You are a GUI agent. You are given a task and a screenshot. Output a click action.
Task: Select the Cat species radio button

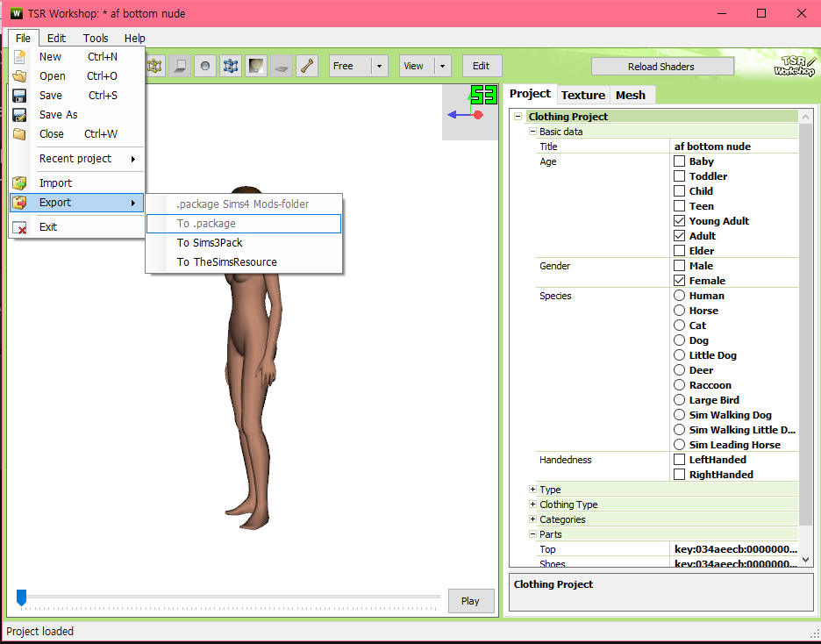point(679,326)
